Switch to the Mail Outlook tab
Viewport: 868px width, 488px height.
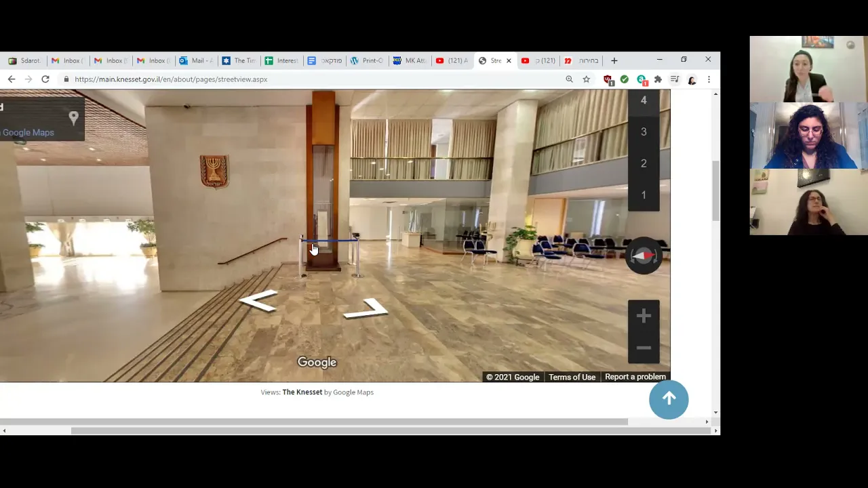(197, 60)
